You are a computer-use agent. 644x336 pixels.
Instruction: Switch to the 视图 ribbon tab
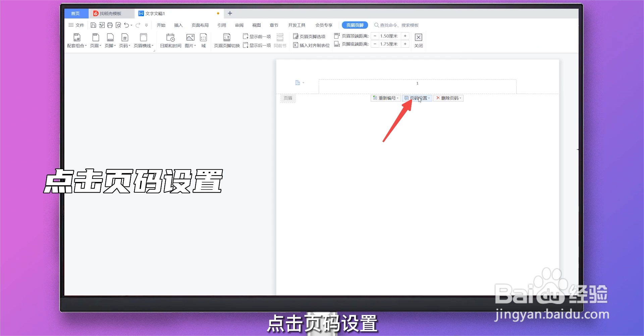pyautogui.click(x=257, y=25)
